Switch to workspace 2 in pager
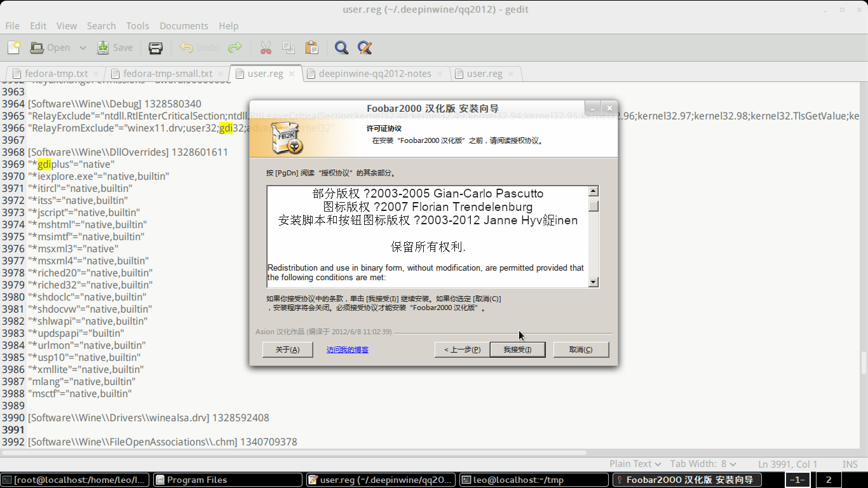 coord(829,480)
